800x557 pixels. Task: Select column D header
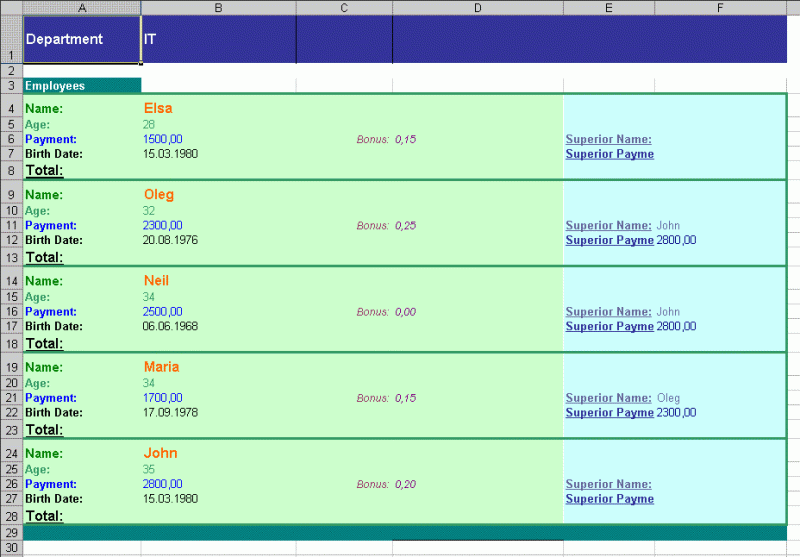478,8
